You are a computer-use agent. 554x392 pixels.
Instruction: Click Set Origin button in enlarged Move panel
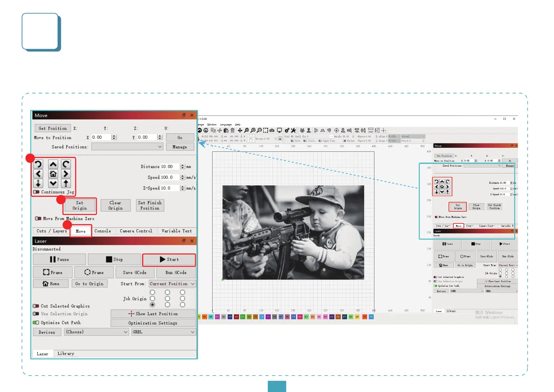(80, 206)
